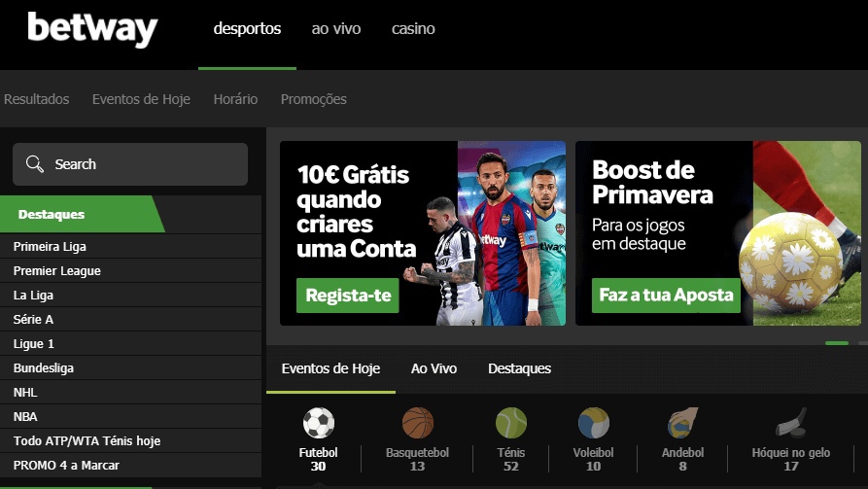Select the green carousel indicator
868x489 pixels.
tap(837, 343)
